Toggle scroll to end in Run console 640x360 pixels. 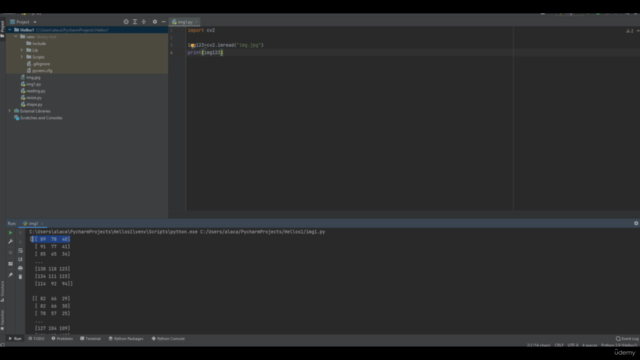click(20, 259)
